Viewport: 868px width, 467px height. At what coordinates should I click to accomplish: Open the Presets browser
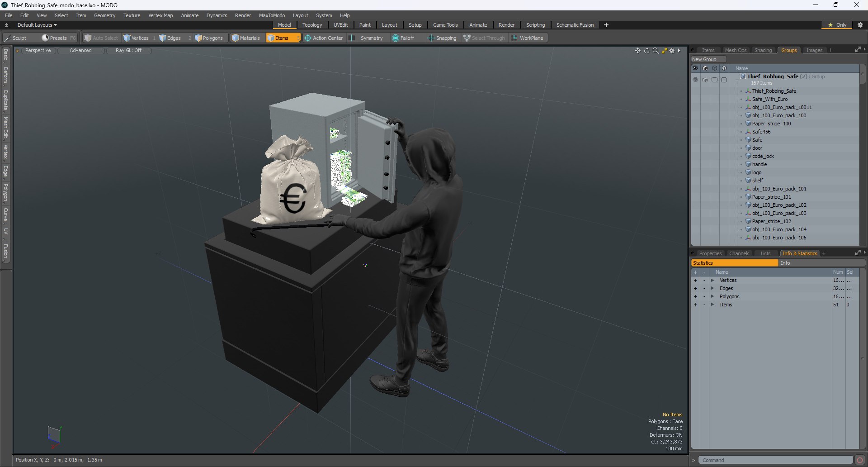click(58, 38)
